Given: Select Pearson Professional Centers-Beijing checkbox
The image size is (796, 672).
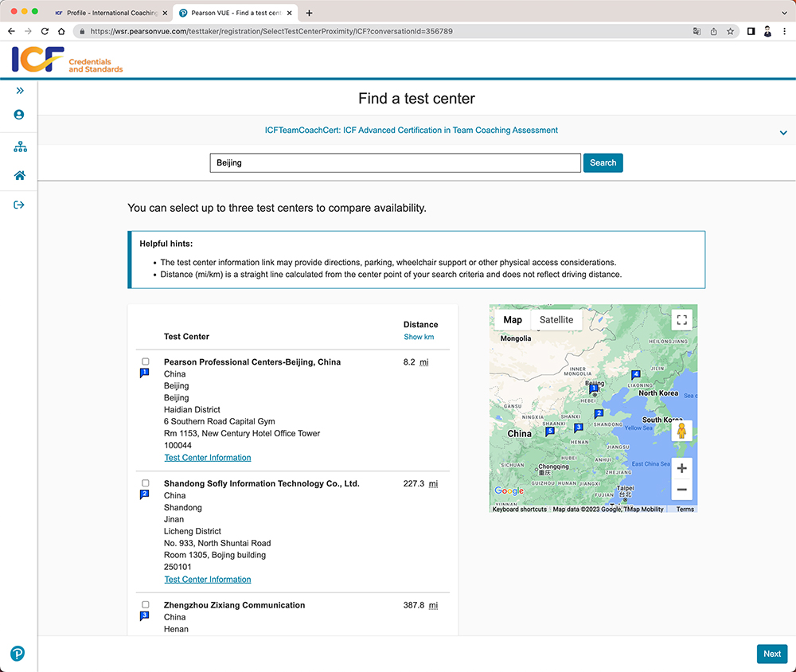Looking at the screenshot, I should coord(146,361).
